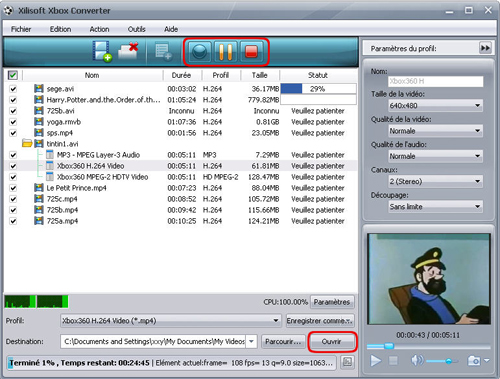Click the film icon of 725c.mp4
Screen dimensions: 500x379
point(39,199)
